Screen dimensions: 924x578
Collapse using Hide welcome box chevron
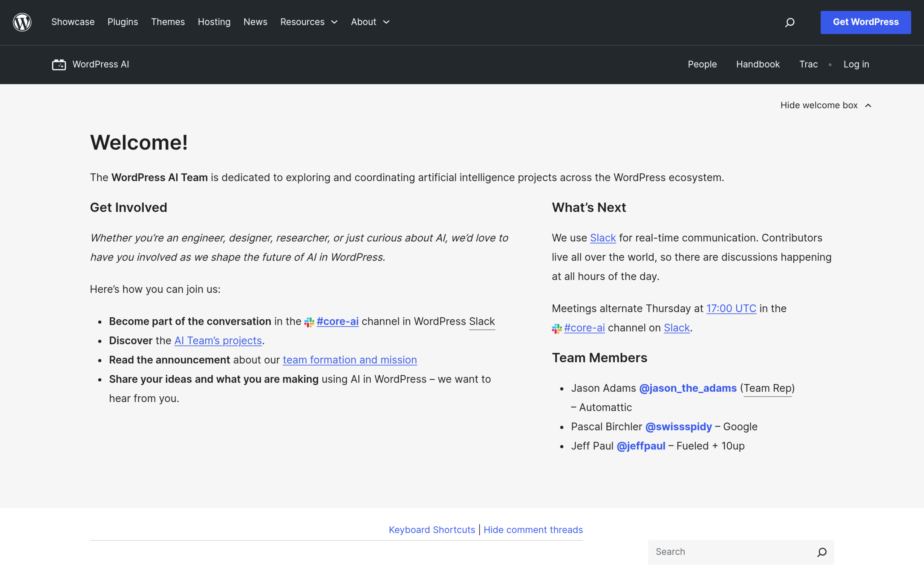[x=868, y=105]
